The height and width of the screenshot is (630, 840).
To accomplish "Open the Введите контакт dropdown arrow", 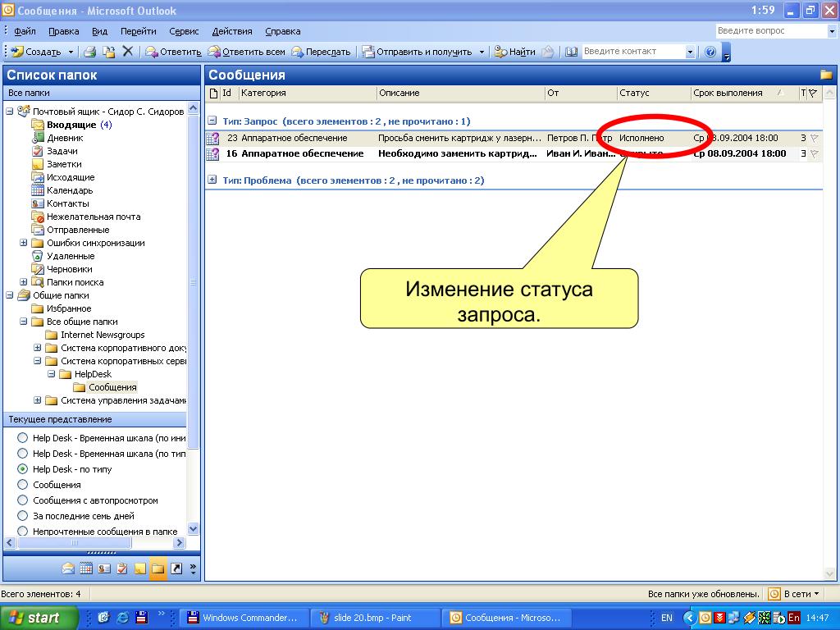I will [690, 52].
